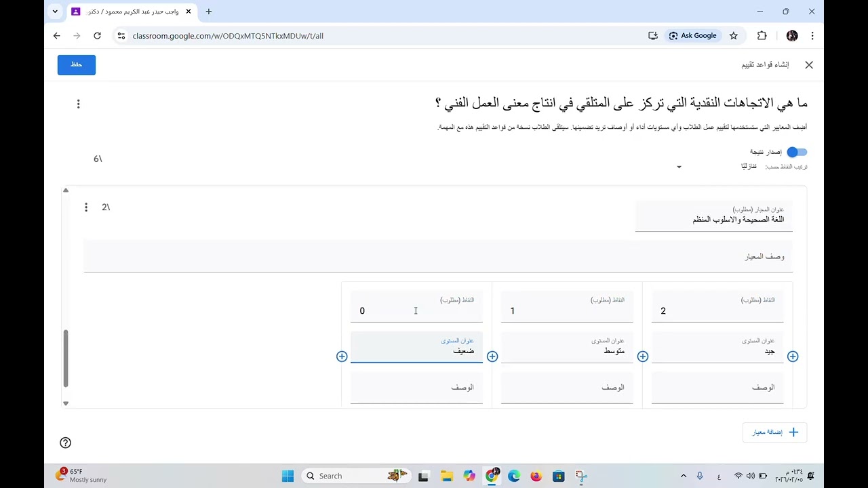Add a level between متوسط and جيد

pos(643,357)
